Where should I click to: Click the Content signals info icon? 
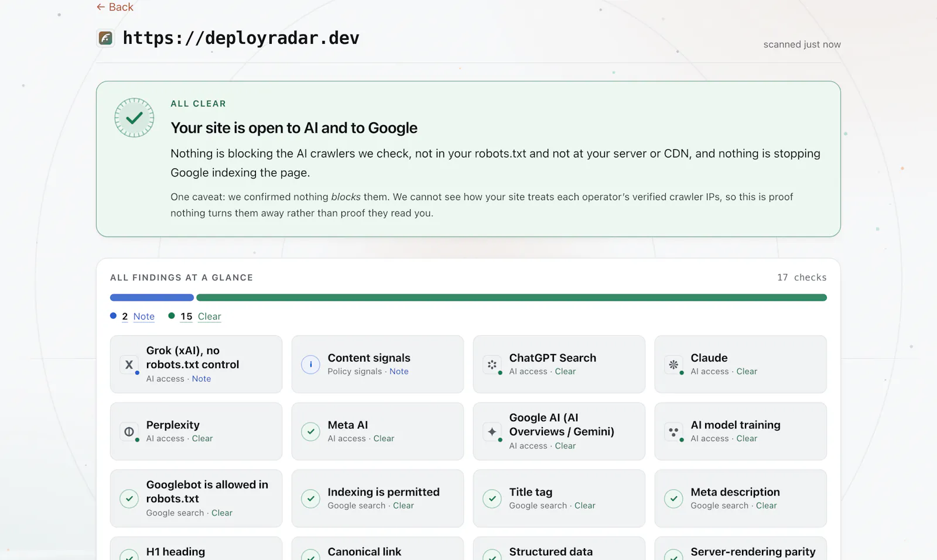310,365
